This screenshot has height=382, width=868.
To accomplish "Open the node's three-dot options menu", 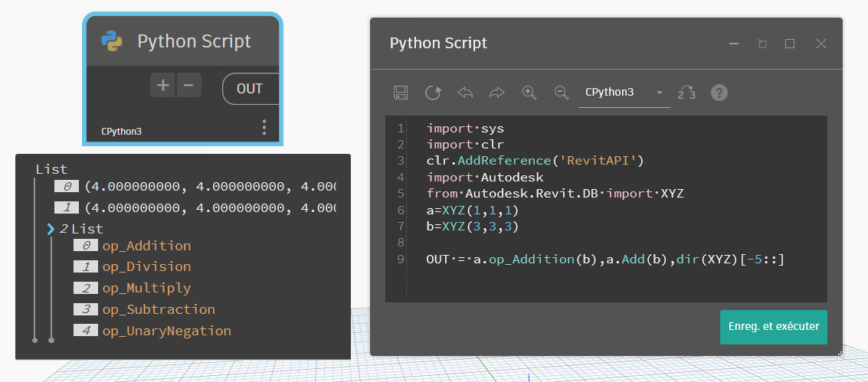I will click(x=264, y=127).
